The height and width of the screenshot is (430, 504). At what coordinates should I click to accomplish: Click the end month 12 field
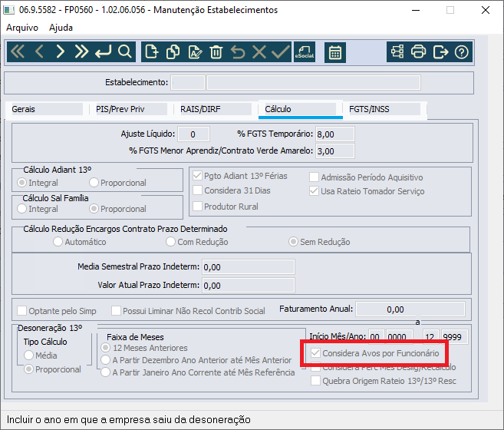(430, 336)
